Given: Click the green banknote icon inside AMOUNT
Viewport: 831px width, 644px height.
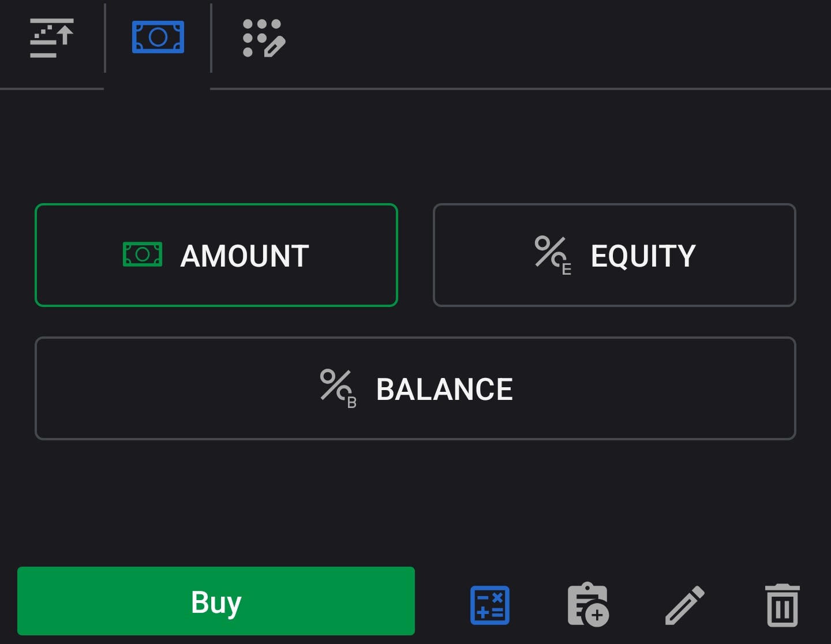Looking at the screenshot, I should pos(143,254).
